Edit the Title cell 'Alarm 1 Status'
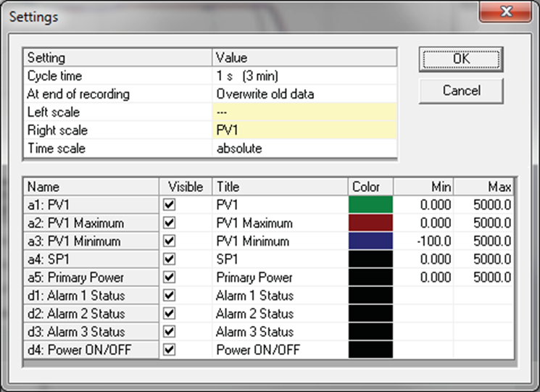 [280, 296]
